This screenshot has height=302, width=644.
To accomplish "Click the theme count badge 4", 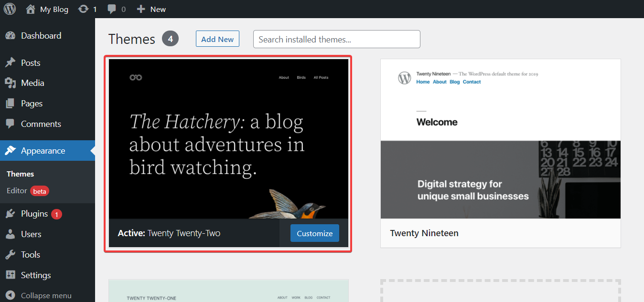I will [x=170, y=39].
